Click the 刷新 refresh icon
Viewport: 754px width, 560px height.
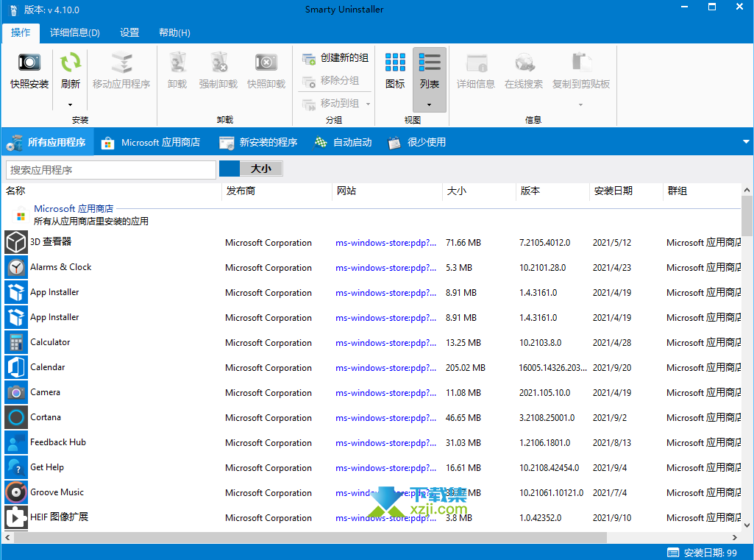(70, 63)
